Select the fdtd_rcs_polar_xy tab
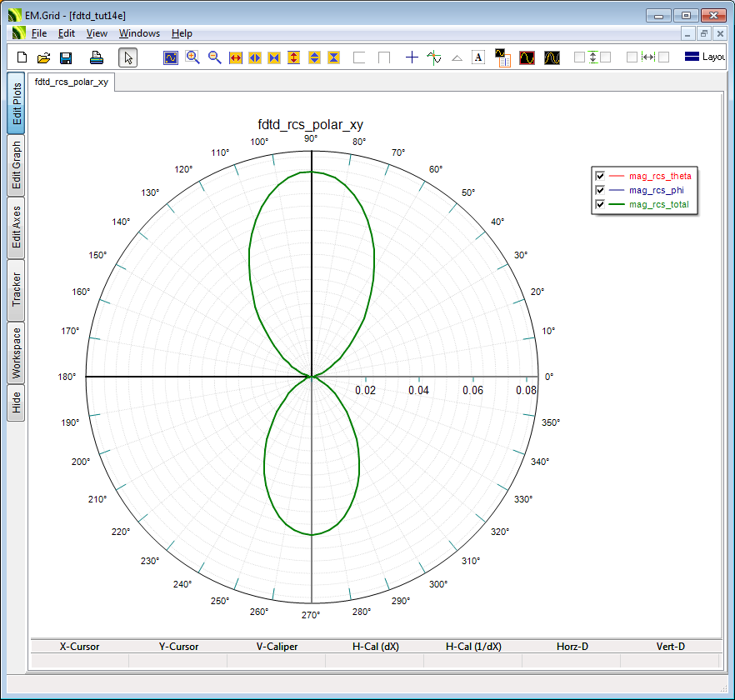This screenshot has height=700, width=735. 72,82
